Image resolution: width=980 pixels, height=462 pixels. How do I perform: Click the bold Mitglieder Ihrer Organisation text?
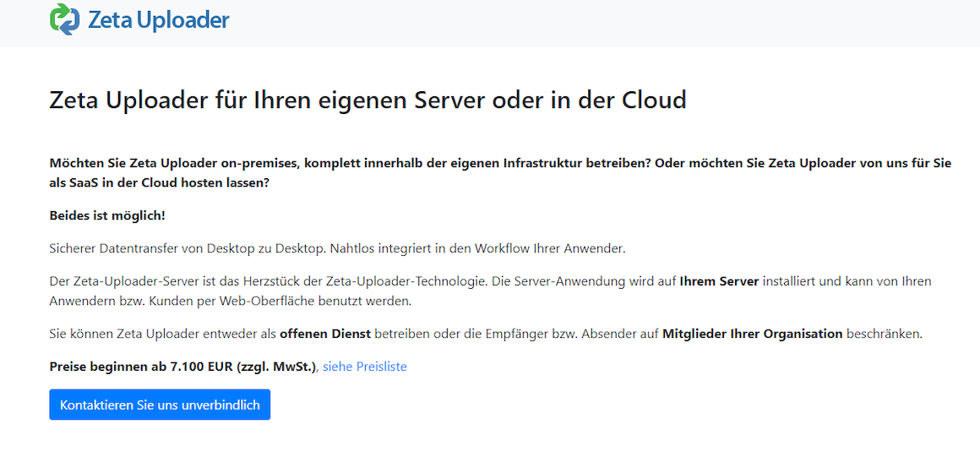752,334
